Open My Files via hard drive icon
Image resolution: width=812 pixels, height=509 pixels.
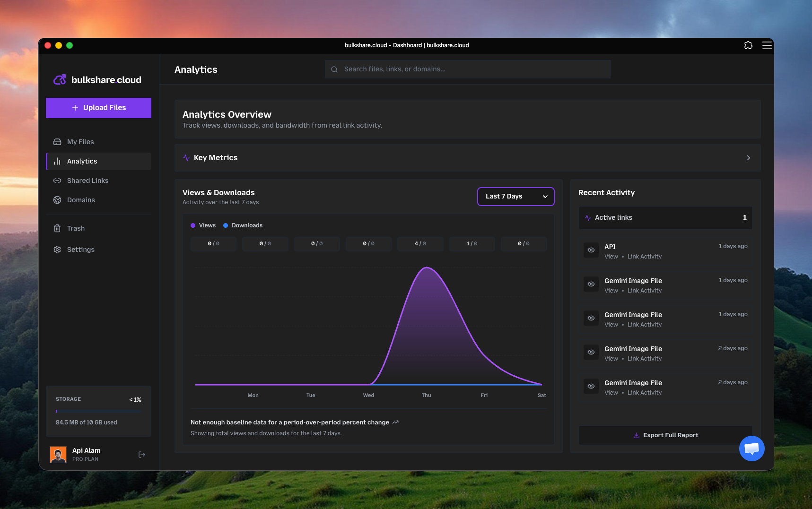57,141
